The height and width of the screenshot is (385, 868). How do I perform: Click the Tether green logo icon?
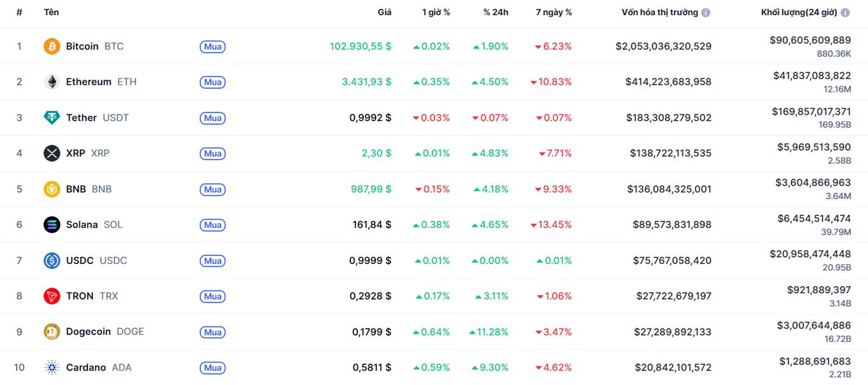point(52,118)
